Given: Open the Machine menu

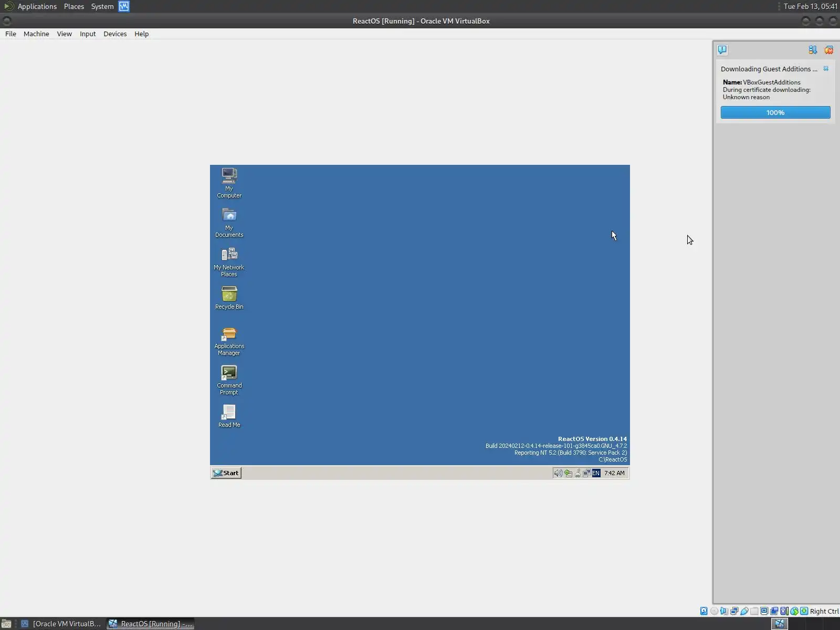Looking at the screenshot, I should (x=36, y=34).
